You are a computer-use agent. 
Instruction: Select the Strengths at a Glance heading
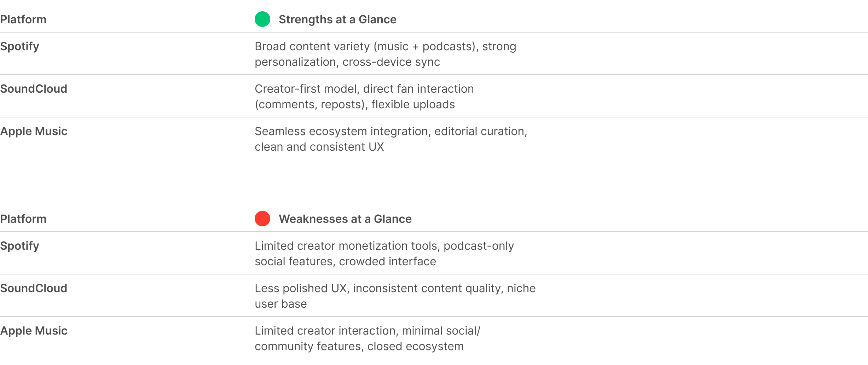[337, 19]
